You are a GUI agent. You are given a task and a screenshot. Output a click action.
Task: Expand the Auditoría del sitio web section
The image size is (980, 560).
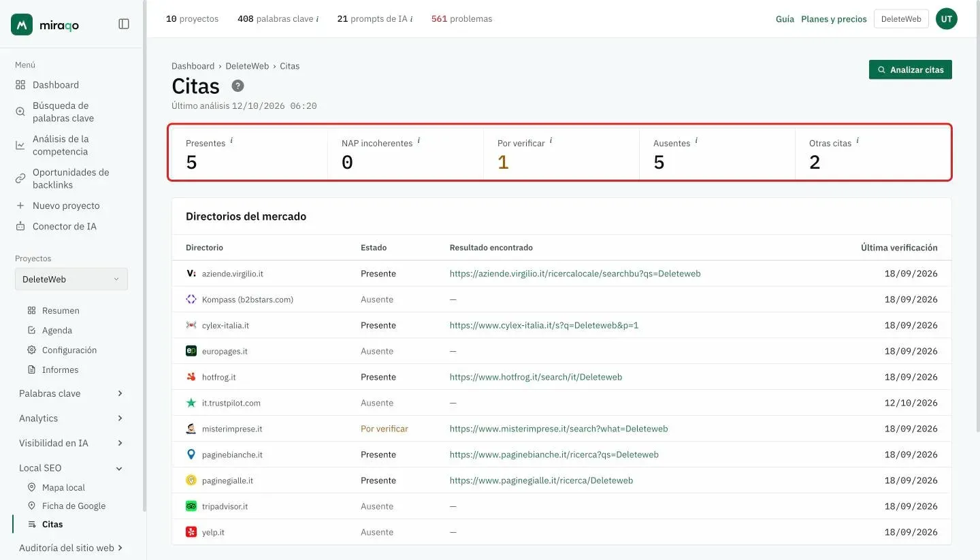click(71, 548)
